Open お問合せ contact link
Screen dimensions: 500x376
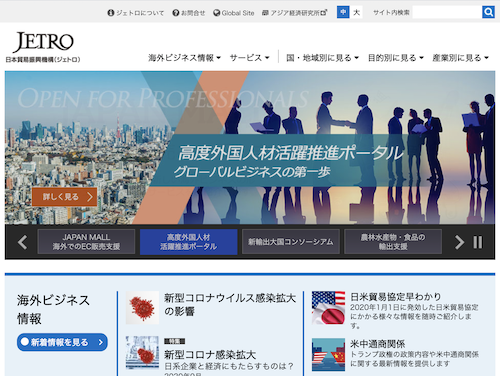(189, 13)
